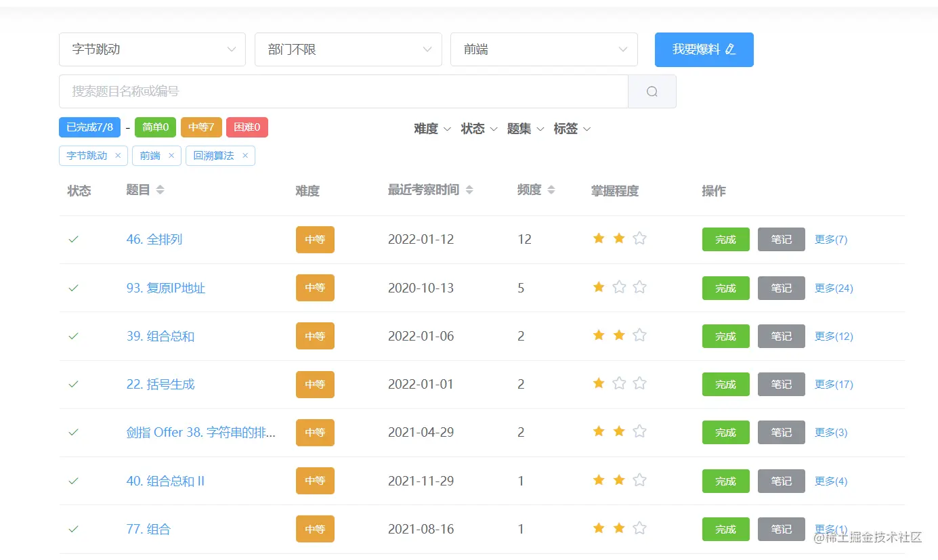The width and height of the screenshot is (938, 560).
Task: Open problem 39. 组合总和
Action: tap(161, 336)
